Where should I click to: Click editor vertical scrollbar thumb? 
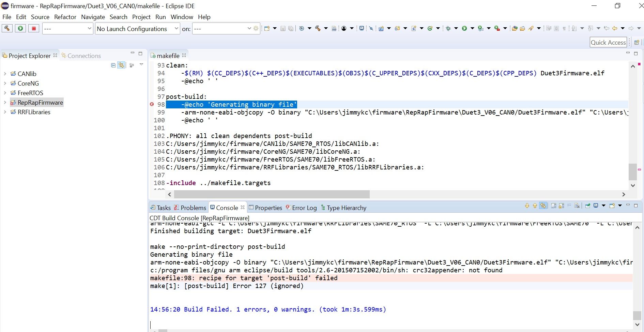coord(633,171)
